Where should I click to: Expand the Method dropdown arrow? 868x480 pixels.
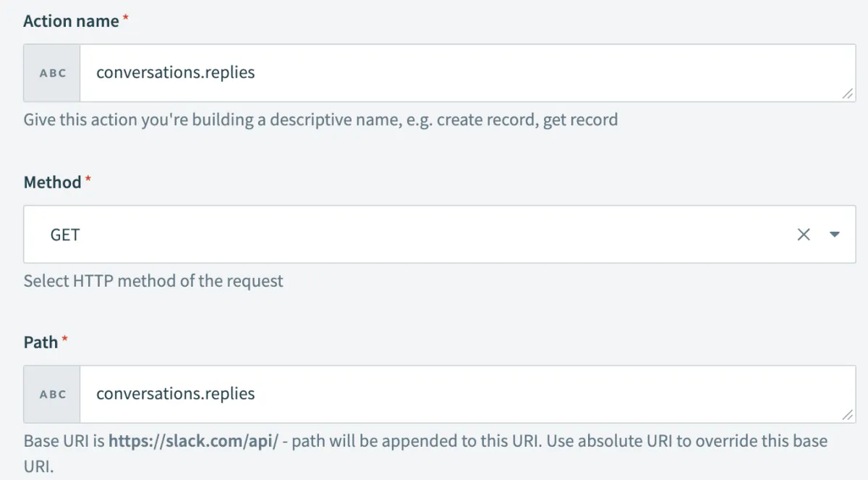pos(834,235)
